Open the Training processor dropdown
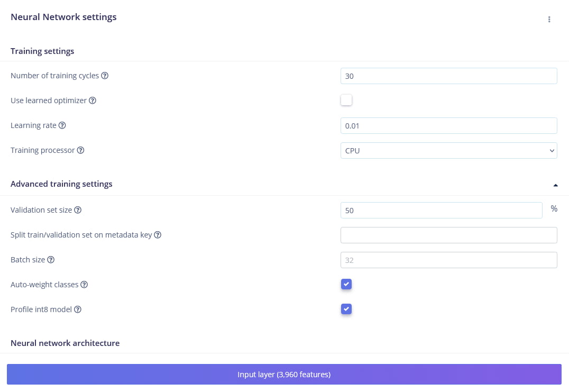 [x=448, y=151]
